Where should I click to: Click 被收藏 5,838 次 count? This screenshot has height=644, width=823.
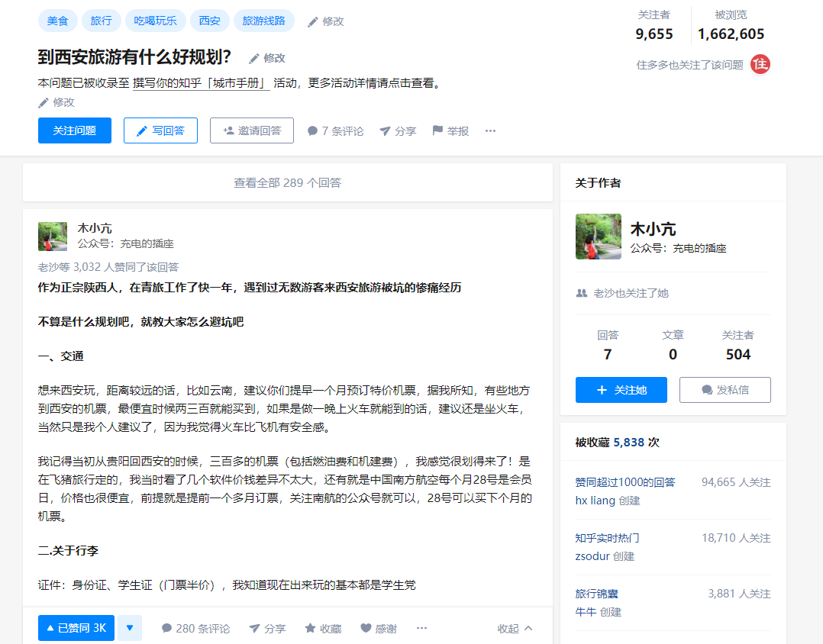tap(617, 442)
